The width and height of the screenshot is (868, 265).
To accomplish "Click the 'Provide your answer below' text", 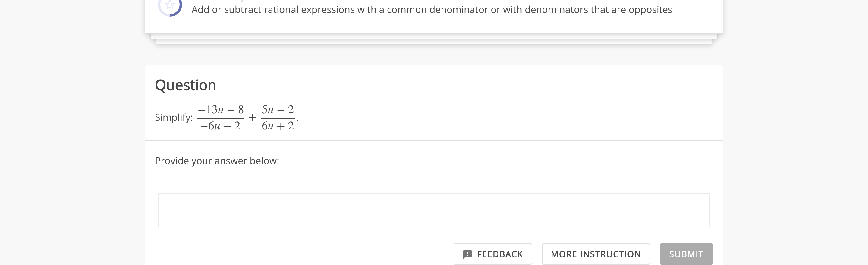I will (x=217, y=161).
